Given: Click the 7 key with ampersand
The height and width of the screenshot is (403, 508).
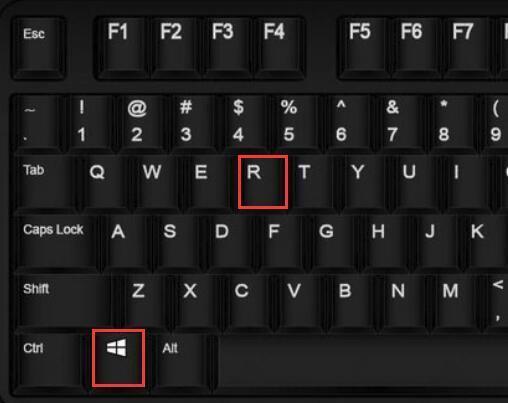Looking at the screenshot, I should (x=397, y=122).
